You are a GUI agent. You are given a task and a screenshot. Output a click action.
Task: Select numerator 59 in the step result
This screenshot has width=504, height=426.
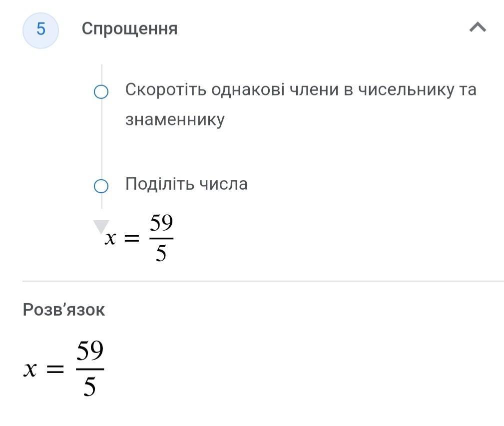161,225
